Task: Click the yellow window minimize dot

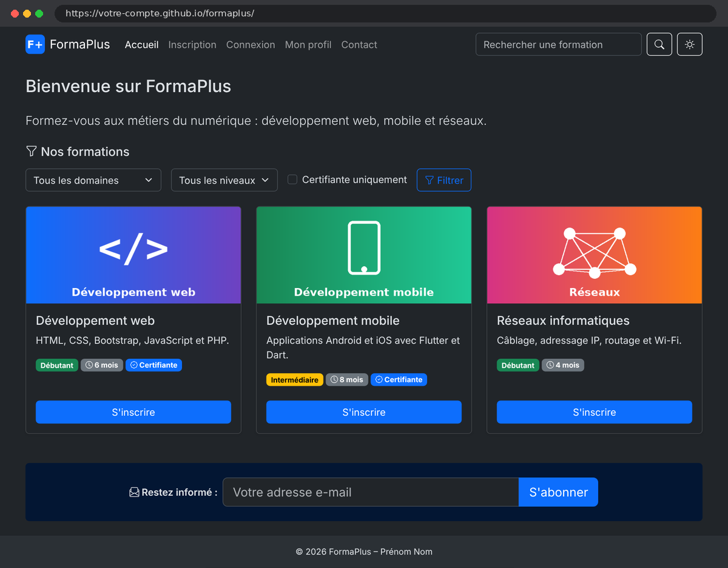Action: tap(27, 13)
